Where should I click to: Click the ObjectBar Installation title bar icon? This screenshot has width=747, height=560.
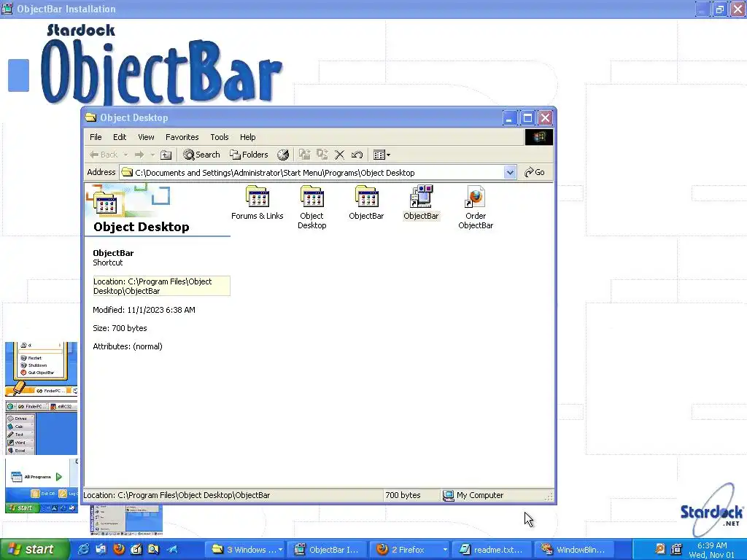(x=7, y=9)
